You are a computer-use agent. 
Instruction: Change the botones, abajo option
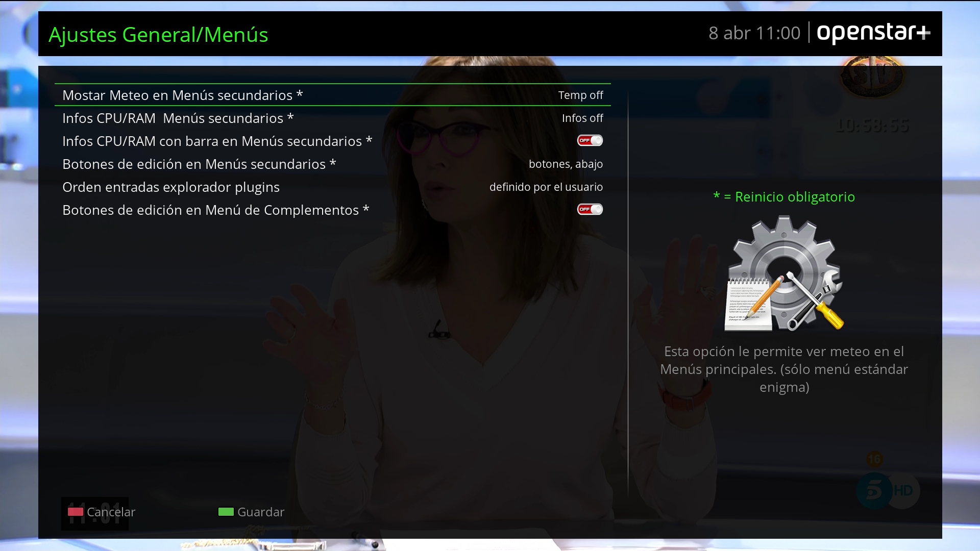coord(566,164)
